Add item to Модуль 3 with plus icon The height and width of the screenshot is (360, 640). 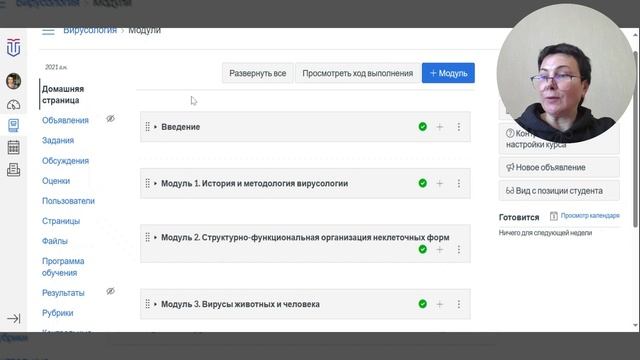click(440, 304)
